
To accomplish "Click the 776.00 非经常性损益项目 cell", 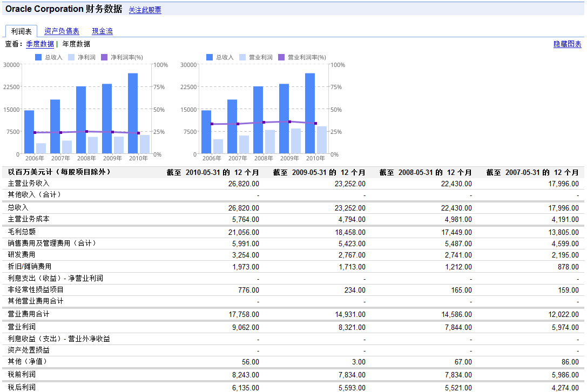I will coord(248,290).
